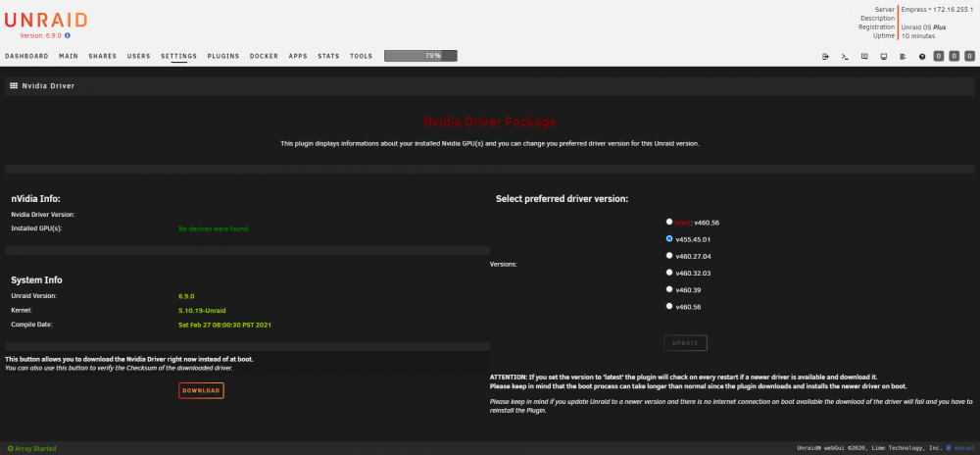980x455 pixels.
Task: Click 'No devices were found' text
Action: [x=213, y=228]
